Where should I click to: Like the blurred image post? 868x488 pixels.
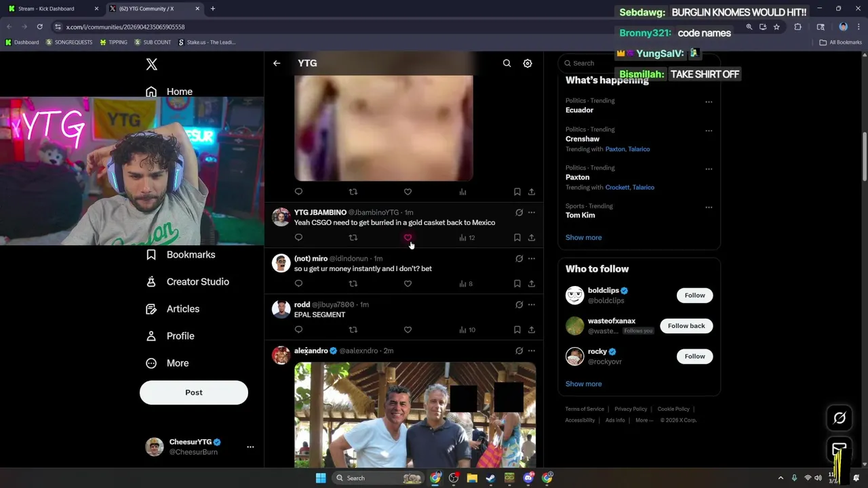point(408,192)
